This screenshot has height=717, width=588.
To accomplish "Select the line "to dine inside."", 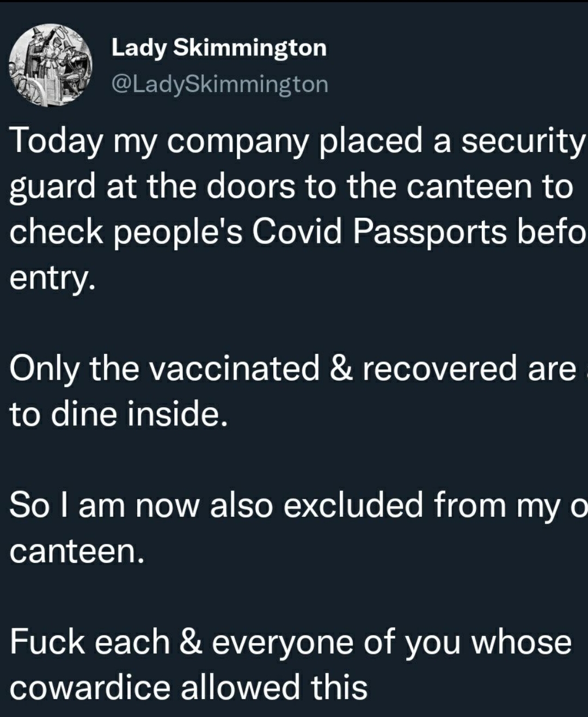I will pyautogui.click(x=118, y=414).
